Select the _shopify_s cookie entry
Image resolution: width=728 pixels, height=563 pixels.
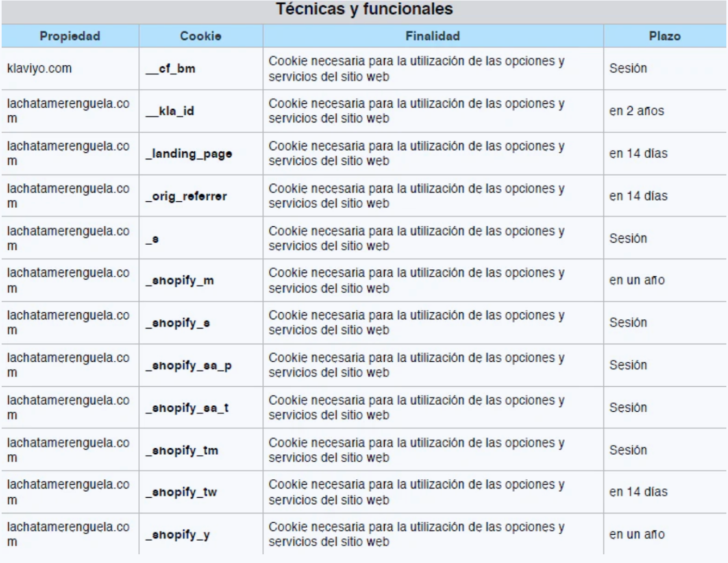[177, 323]
